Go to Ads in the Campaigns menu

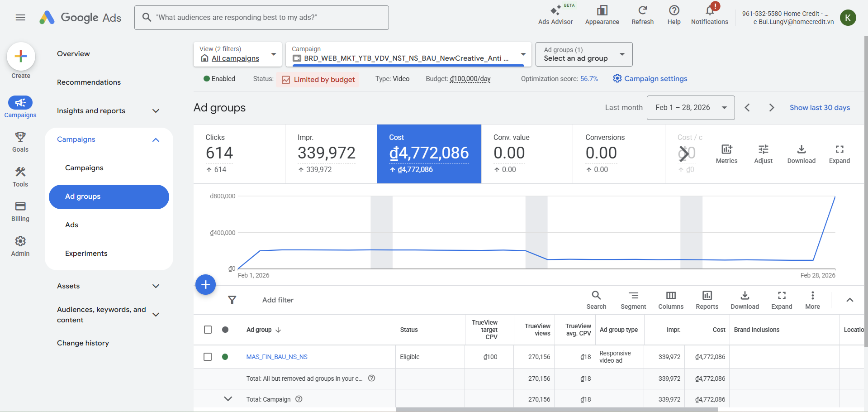pos(72,225)
